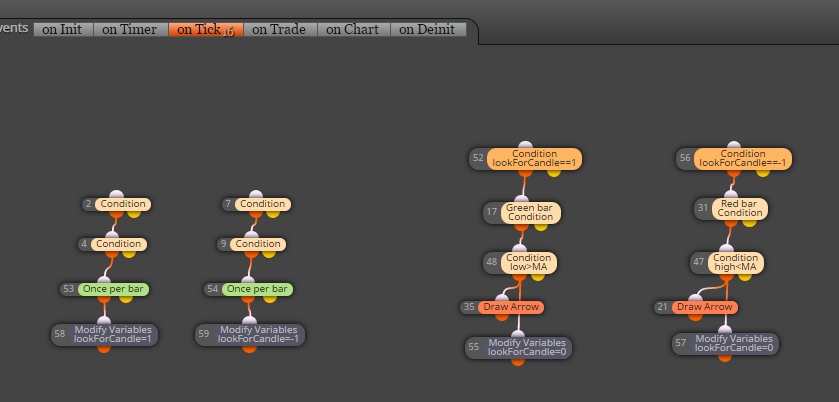Click orange output port of Draw Arrow 35
The height and width of the screenshot is (402, 839).
(502, 316)
